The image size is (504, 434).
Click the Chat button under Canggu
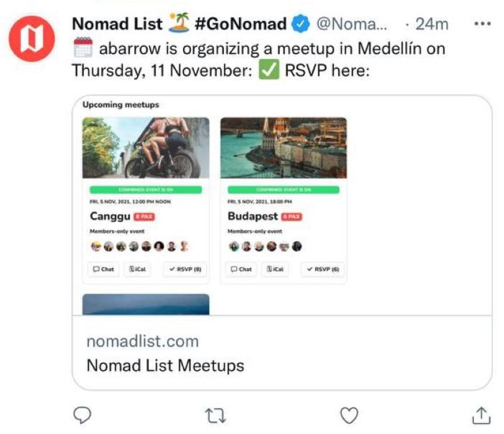tap(103, 269)
